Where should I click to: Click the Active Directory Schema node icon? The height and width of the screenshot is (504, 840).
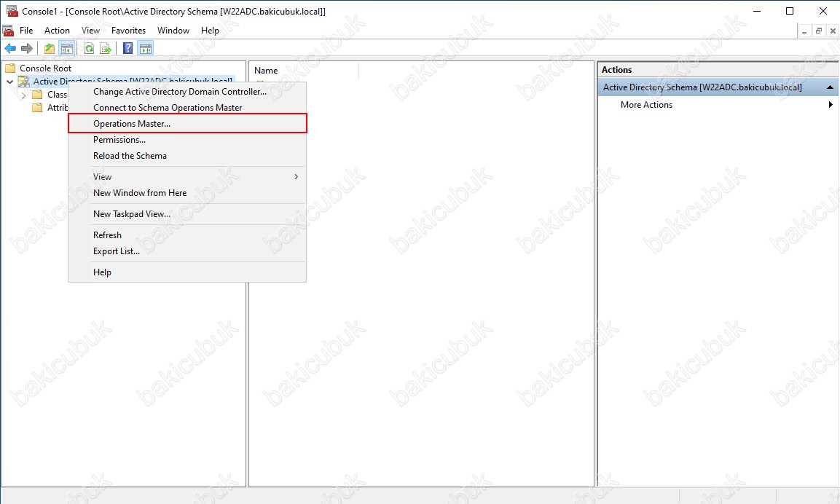24,82
